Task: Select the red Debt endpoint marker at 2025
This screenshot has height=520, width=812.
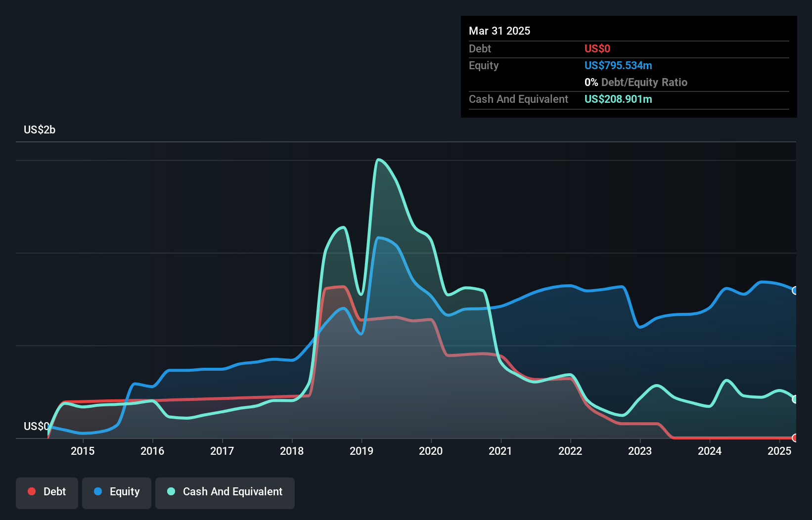Action: tap(795, 438)
